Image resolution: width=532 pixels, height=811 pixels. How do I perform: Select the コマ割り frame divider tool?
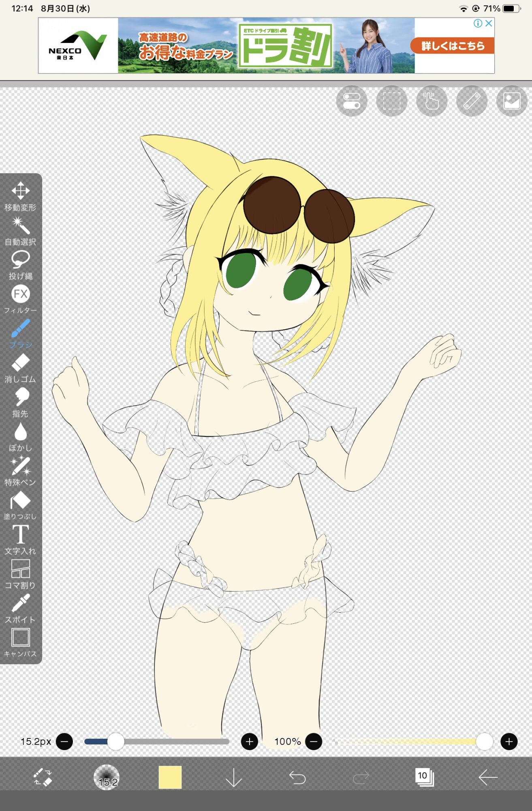(20, 574)
